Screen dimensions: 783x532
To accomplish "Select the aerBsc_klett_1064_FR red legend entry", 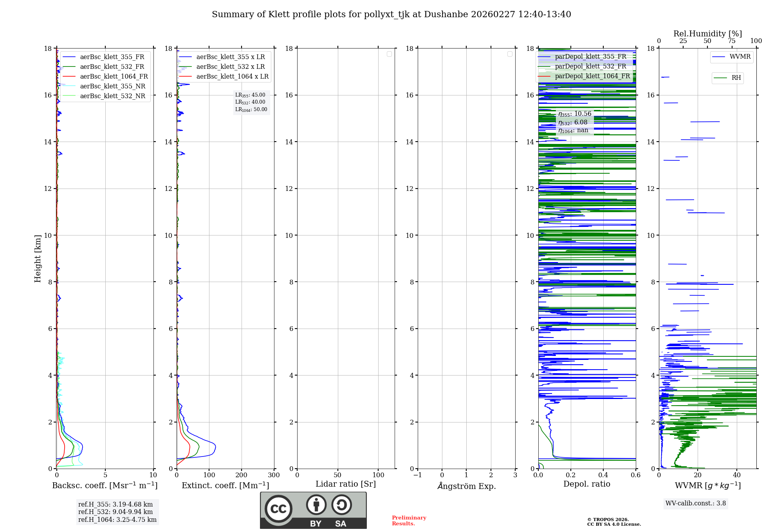I will point(114,77).
